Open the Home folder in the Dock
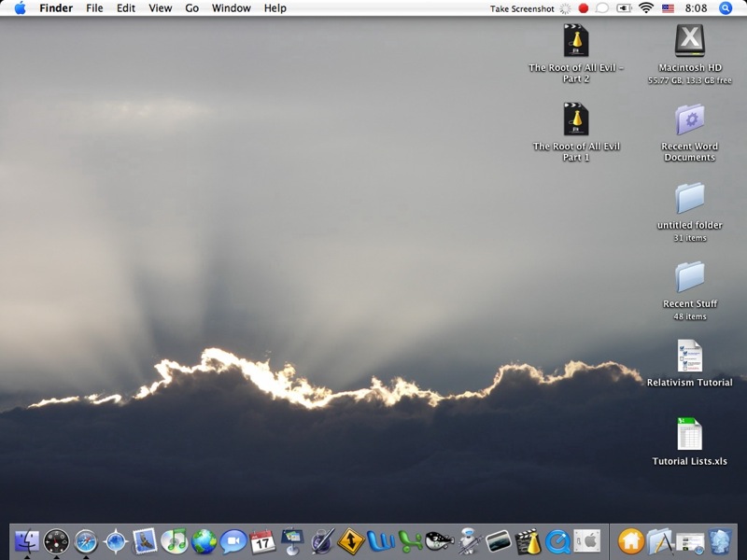Viewport: 747px width, 560px height. [631, 540]
